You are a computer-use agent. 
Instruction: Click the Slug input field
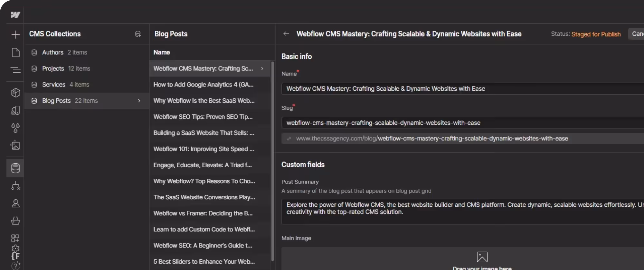463,123
